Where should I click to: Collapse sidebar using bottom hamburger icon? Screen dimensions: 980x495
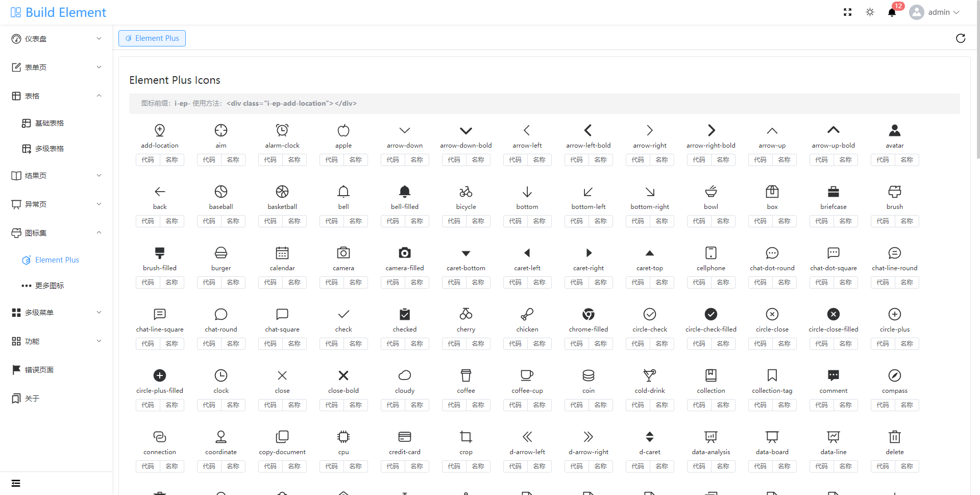click(x=16, y=483)
